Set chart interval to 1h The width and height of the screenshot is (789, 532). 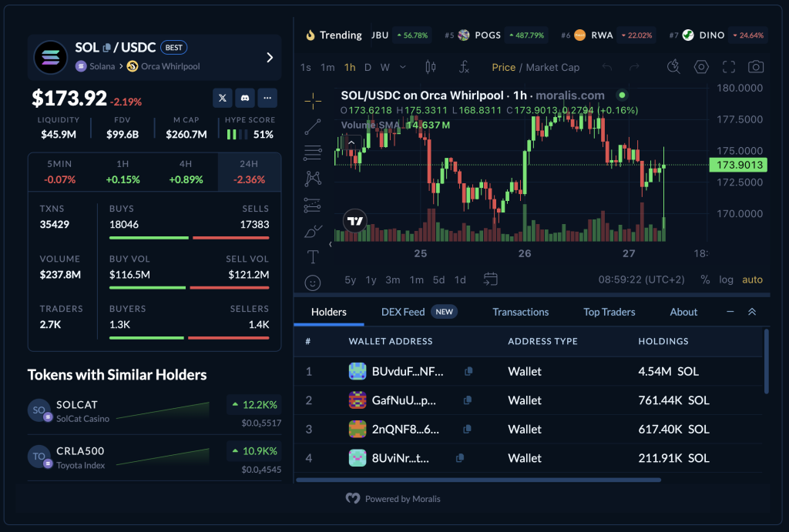(350, 68)
